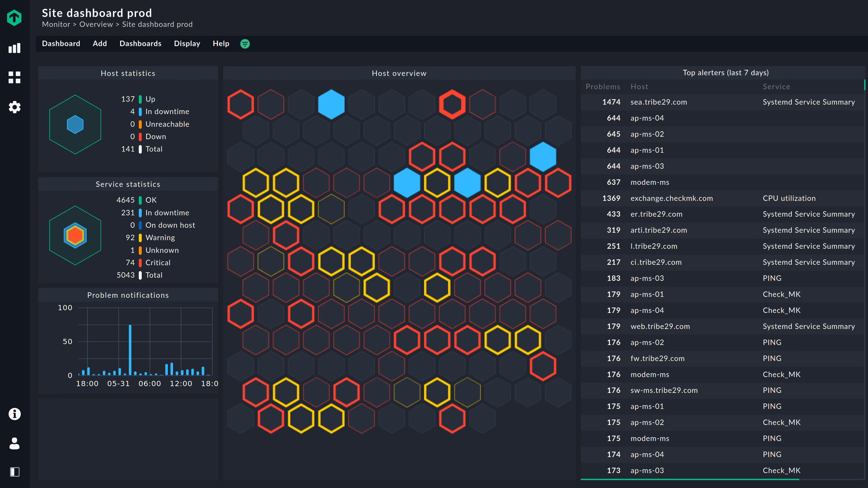Expand the Display dropdown menu
Viewport: 868px width, 488px height.
click(x=187, y=44)
